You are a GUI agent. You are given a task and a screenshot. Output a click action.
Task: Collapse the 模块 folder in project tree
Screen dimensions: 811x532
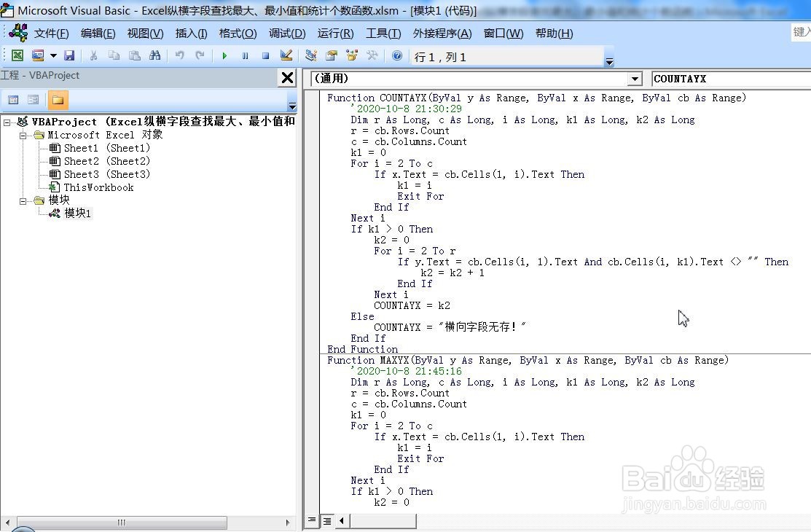23,200
